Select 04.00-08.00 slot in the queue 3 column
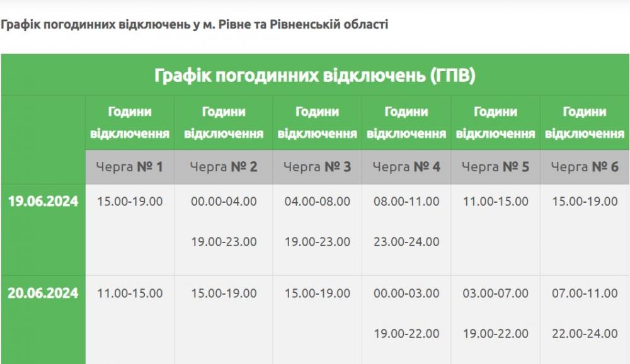Screen dimensions: 630x364 [318, 202]
